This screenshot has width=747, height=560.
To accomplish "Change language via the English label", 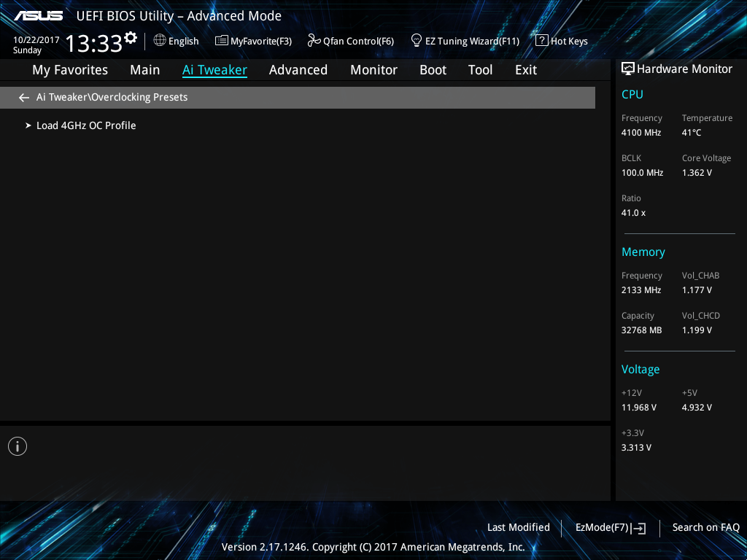I will [x=183, y=42].
